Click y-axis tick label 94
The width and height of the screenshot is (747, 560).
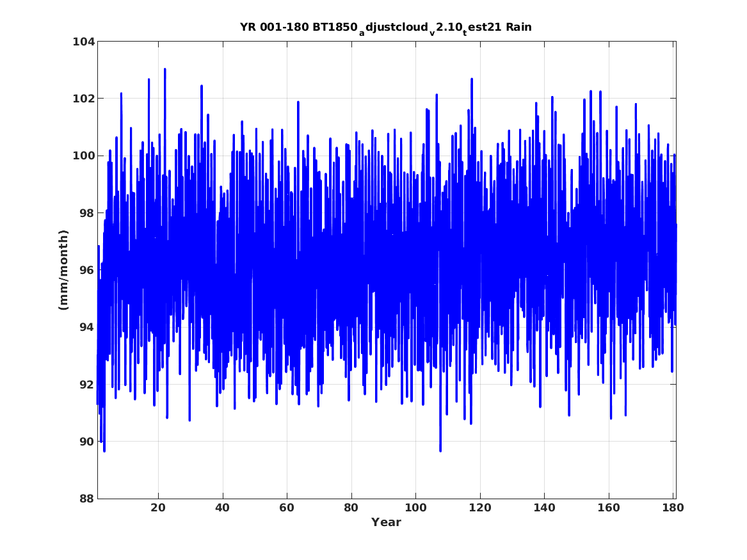coord(87,327)
